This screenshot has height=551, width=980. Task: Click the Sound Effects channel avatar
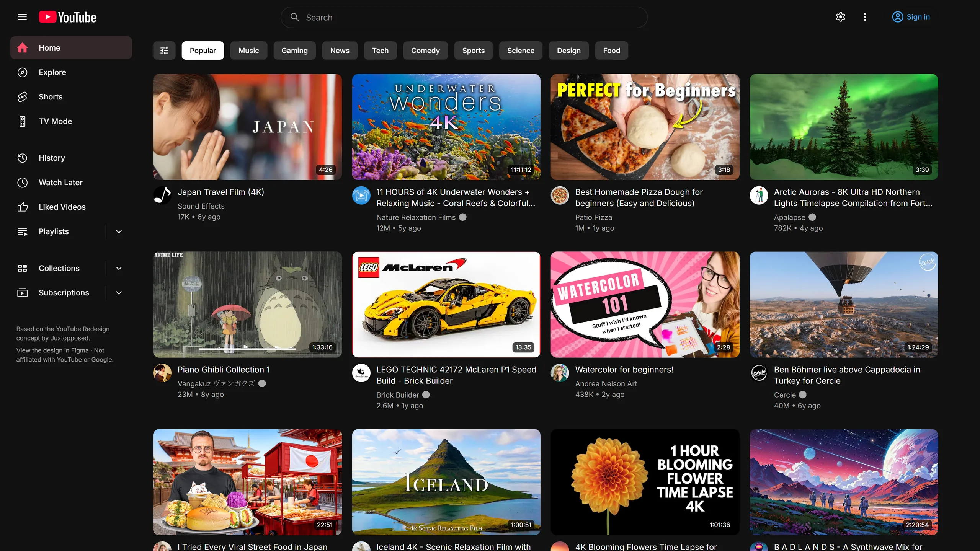[x=162, y=195]
